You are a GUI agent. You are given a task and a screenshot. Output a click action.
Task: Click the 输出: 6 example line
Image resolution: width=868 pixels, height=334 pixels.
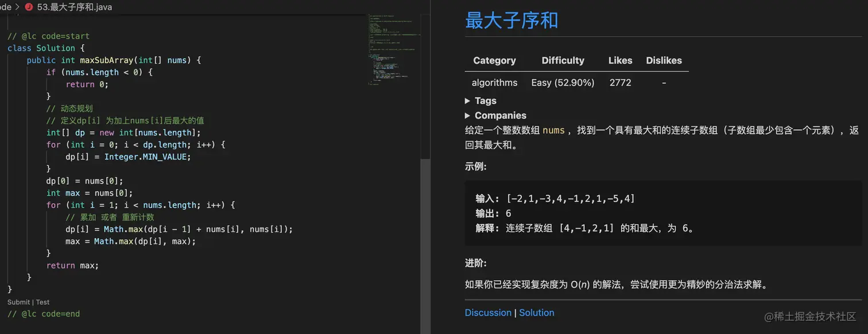(x=493, y=213)
